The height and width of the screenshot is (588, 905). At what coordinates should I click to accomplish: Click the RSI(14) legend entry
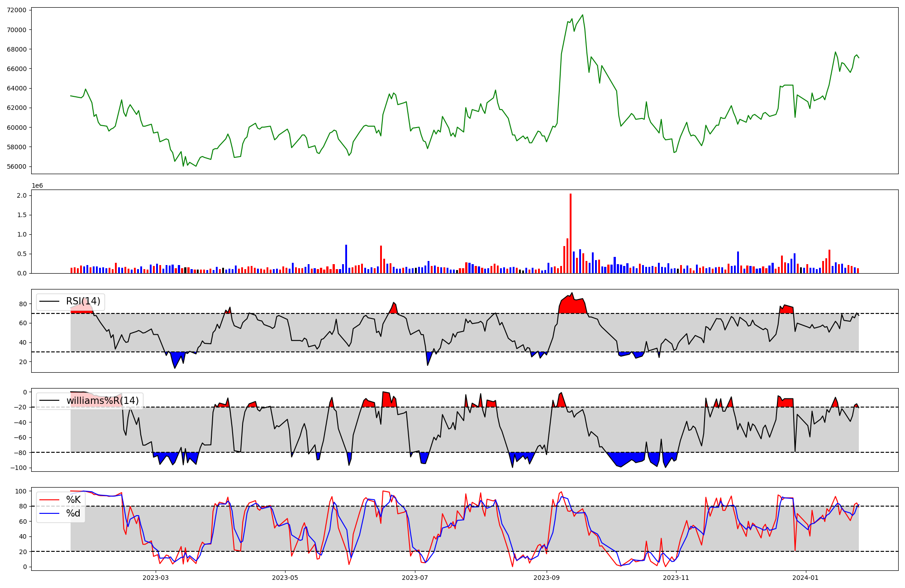click(83, 301)
